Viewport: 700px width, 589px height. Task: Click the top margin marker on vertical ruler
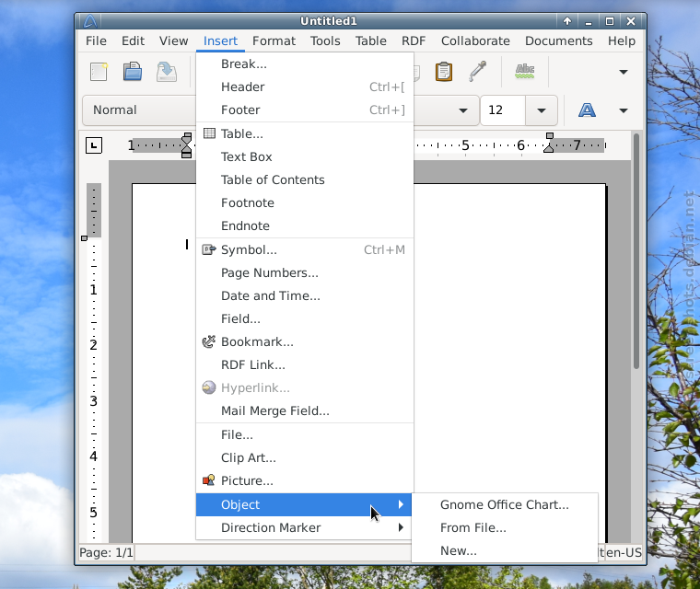click(84, 238)
